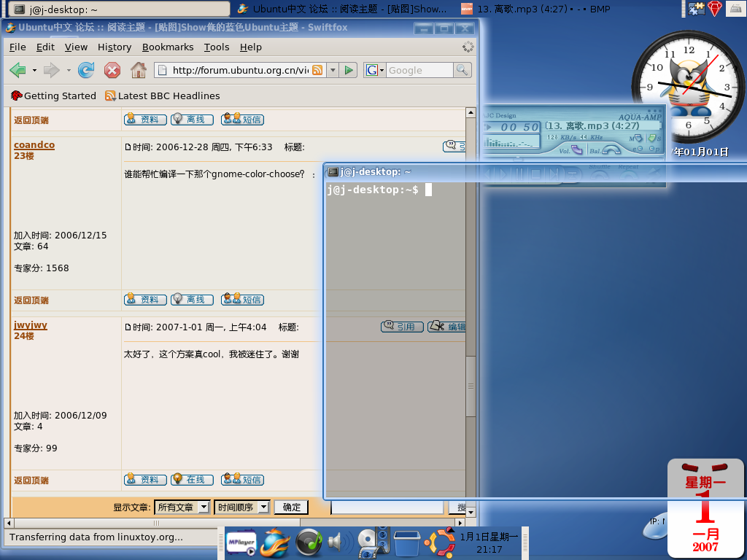The width and height of the screenshot is (747, 560).
Task: Click 引用 quote icon on jwyjwy's post
Action: point(402,327)
